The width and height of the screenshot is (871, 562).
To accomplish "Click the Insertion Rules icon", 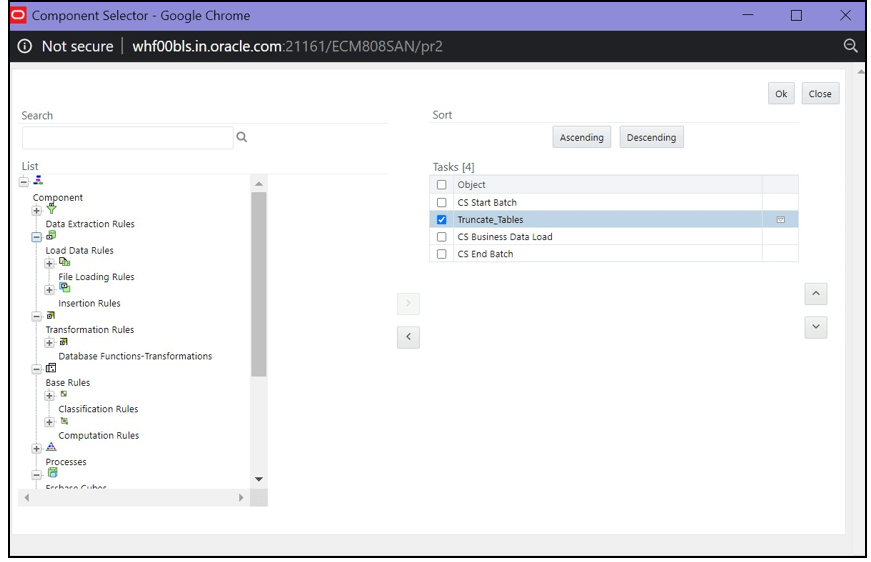I will click(x=64, y=288).
